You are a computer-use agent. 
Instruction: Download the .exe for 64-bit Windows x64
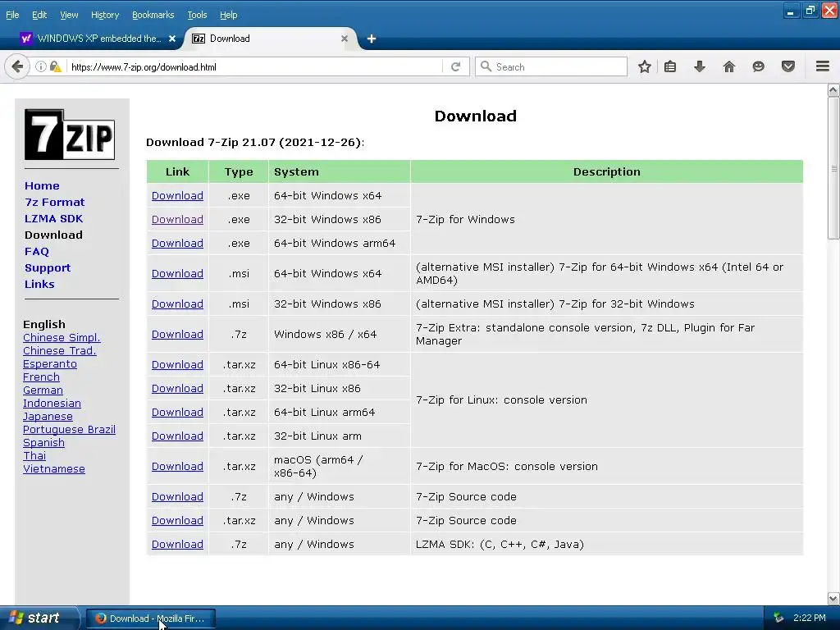(177, 196)
